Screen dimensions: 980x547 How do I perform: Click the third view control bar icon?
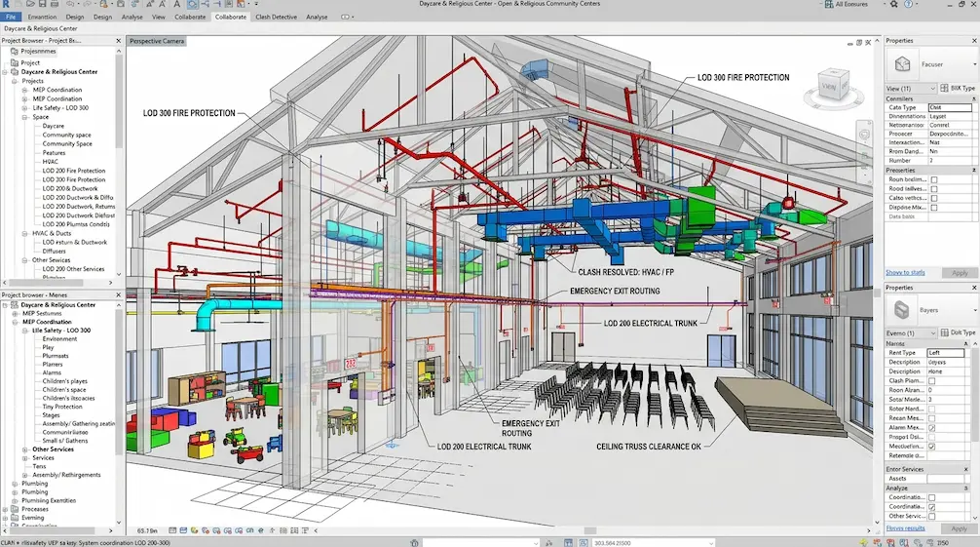(195, 530)
